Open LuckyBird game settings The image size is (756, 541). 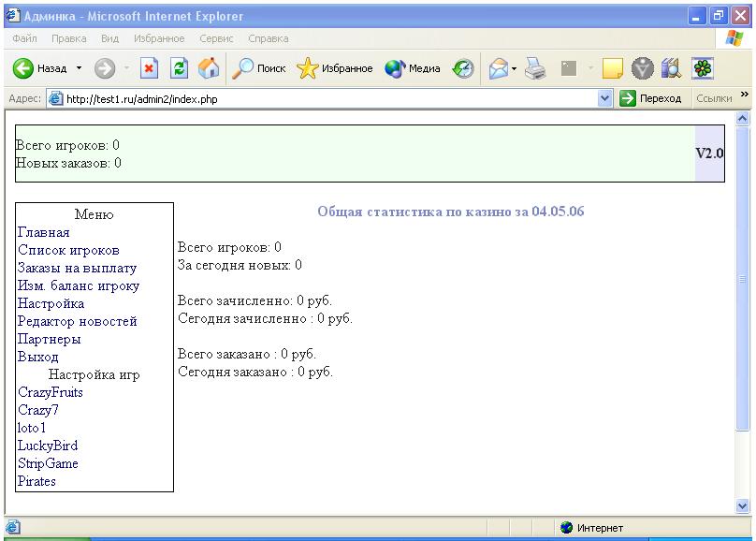click(48, 446)
